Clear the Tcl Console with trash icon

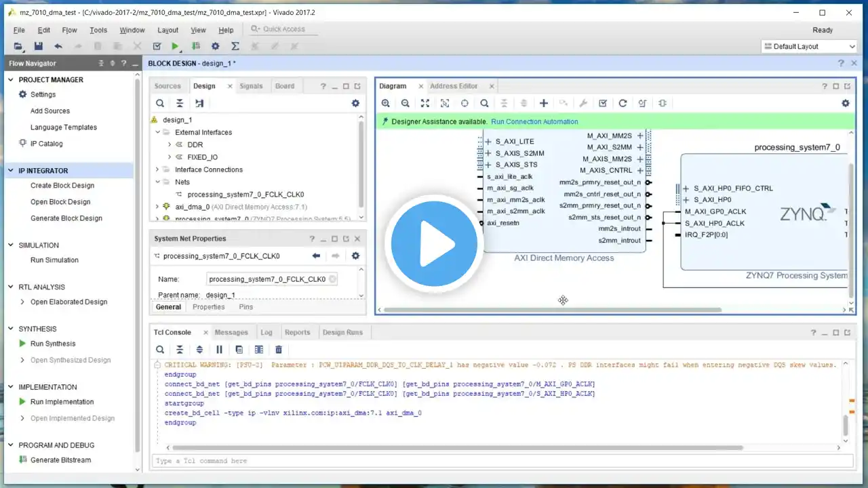pyautogui.click(x=278, y=350)
